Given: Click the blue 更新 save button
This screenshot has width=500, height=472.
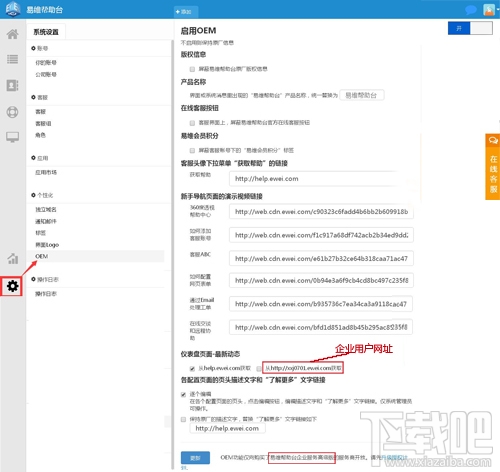Looking at the screenshot, I should point(195,458).
